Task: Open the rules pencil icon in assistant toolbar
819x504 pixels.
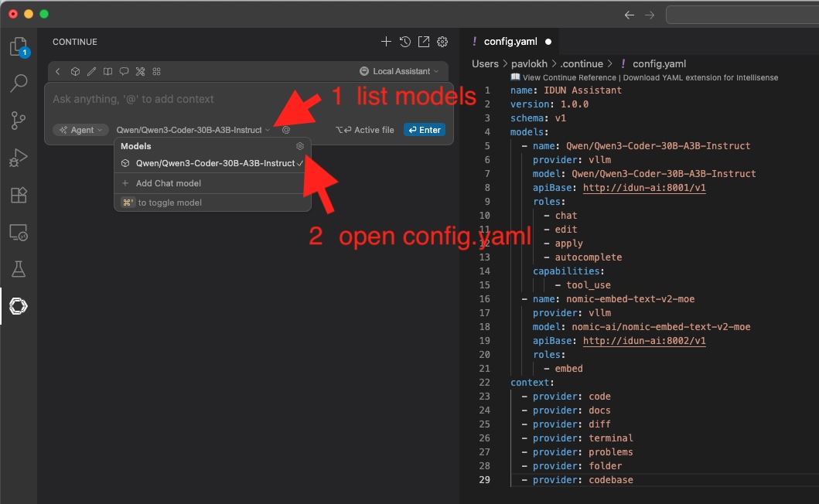Action: (91, 72)
